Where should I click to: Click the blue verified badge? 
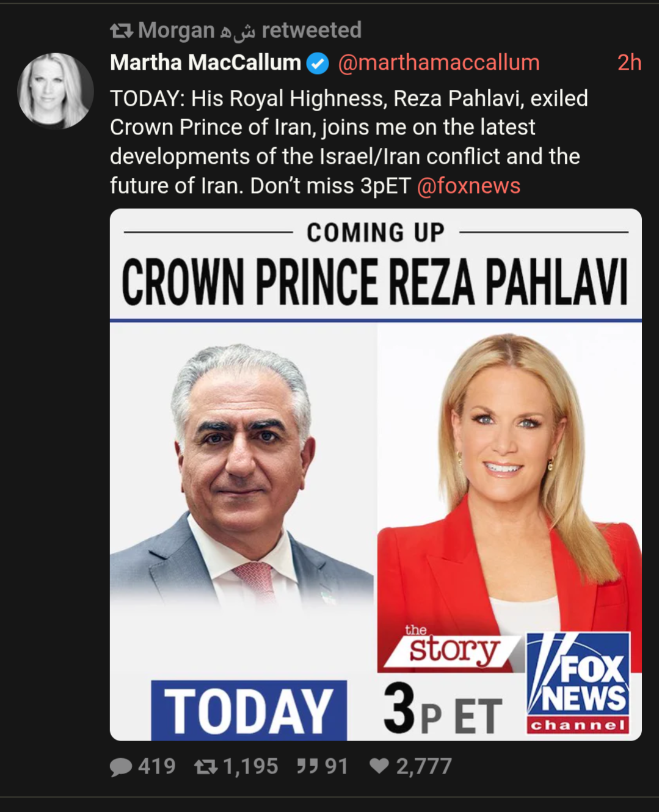(x=317, y=63)
